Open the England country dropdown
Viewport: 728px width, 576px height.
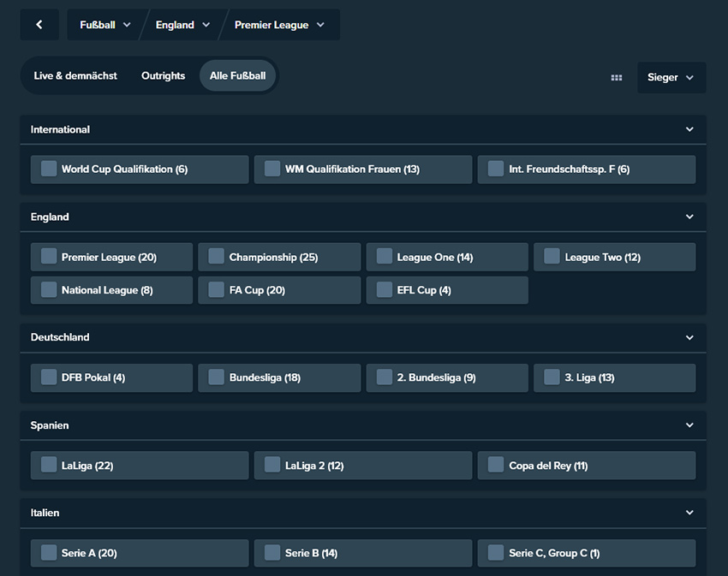pyautogui.click(x=182, y=25)
